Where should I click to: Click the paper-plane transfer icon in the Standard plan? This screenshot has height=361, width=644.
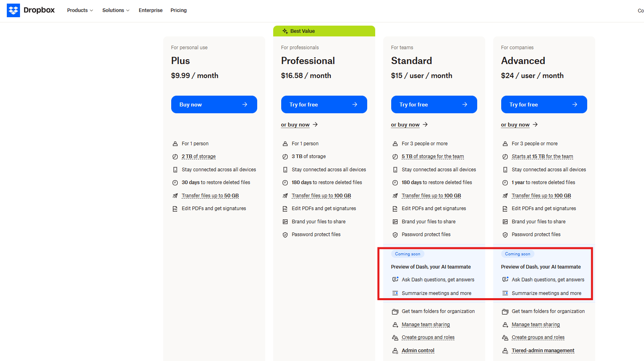coord(395,195)
